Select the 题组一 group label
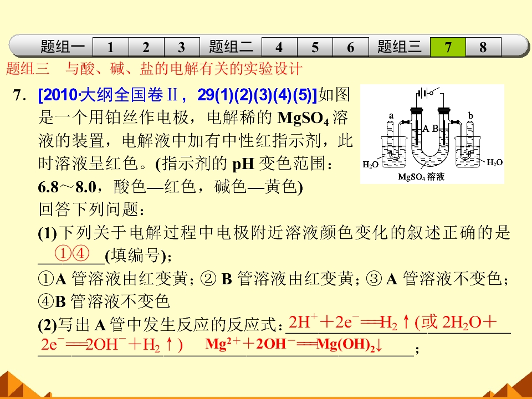The image size is (532, 399). (63, 47)
